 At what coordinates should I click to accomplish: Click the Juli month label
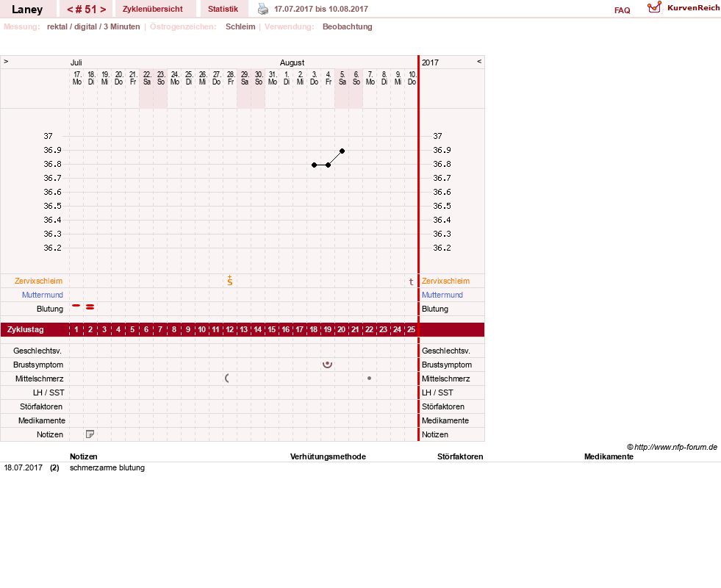pyautogui.click(x=76, y=62)
